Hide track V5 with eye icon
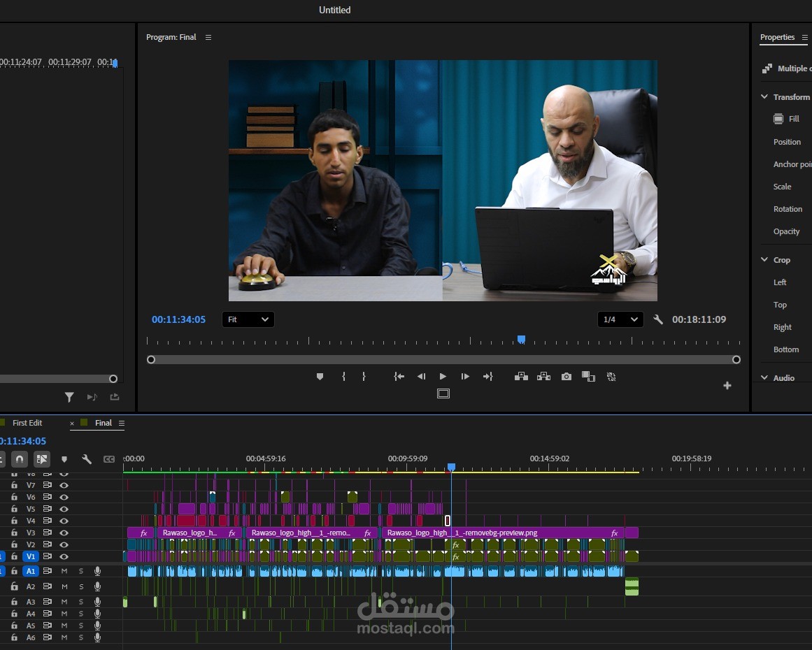Screen dimensions: 812x650 (64, 510)
